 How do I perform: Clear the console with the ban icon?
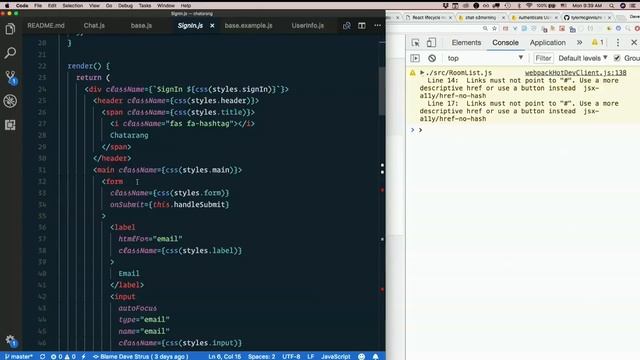(x=432, y=58)
